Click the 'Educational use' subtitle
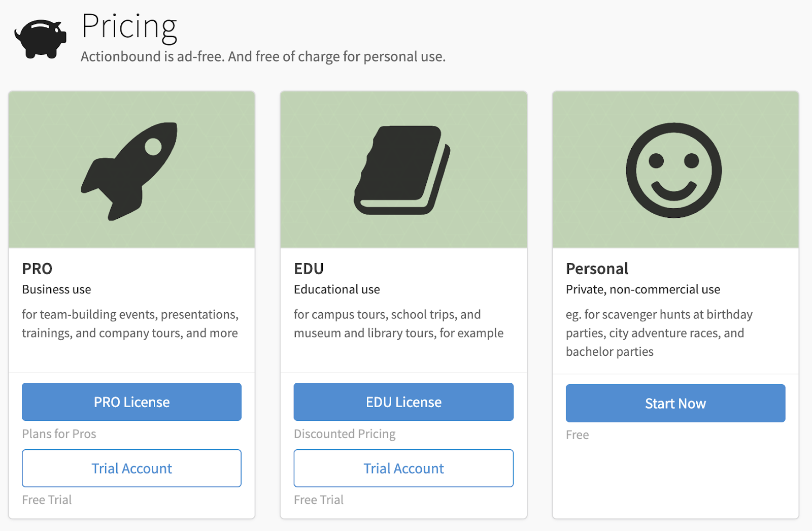The height and width of the screenshot is (531, 812). [337, 289]
